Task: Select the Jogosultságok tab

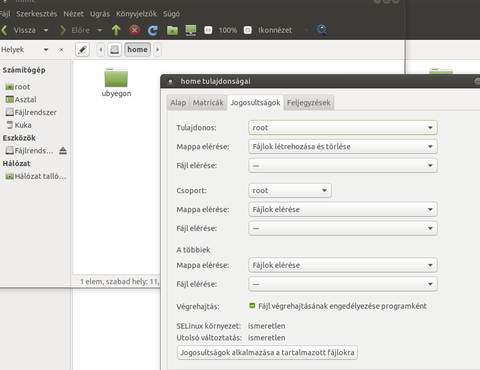Action: click(x=255, y=103)
